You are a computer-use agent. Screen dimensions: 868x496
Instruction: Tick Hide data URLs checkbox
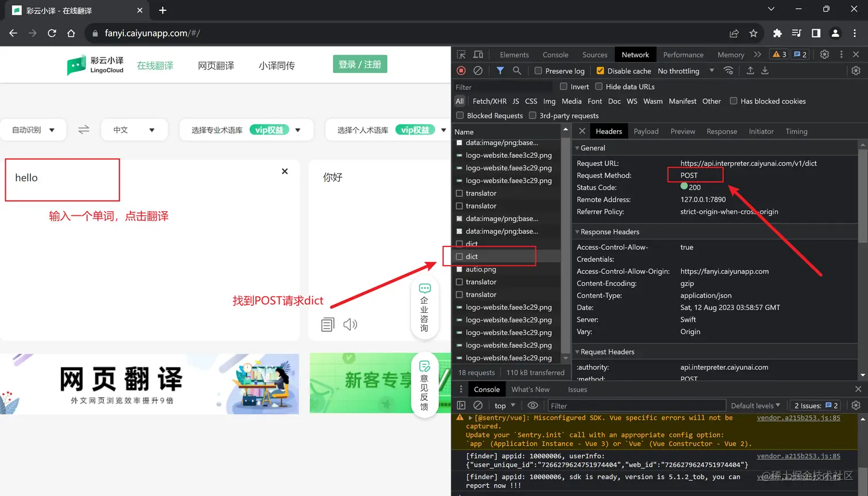click(599, 87)
